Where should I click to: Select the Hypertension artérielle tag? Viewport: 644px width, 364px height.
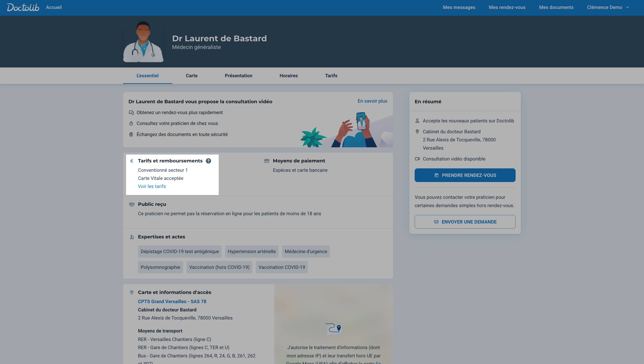pos(252,251)
